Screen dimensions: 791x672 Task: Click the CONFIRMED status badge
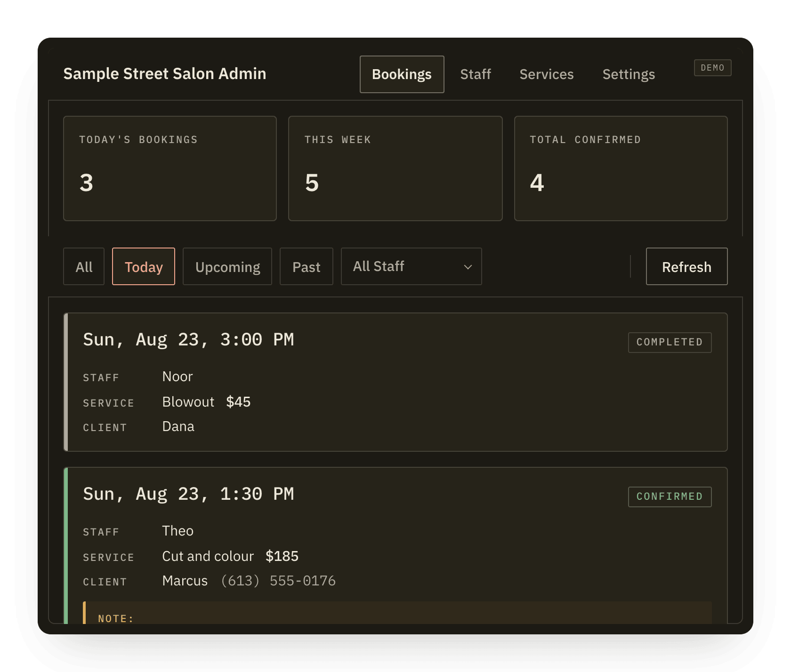(670, 497)
